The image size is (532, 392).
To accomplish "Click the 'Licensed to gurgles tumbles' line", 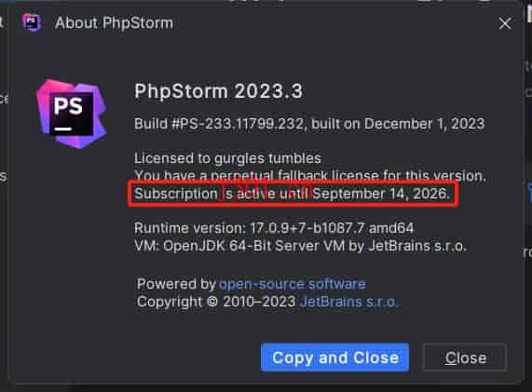I will (227, 158).
